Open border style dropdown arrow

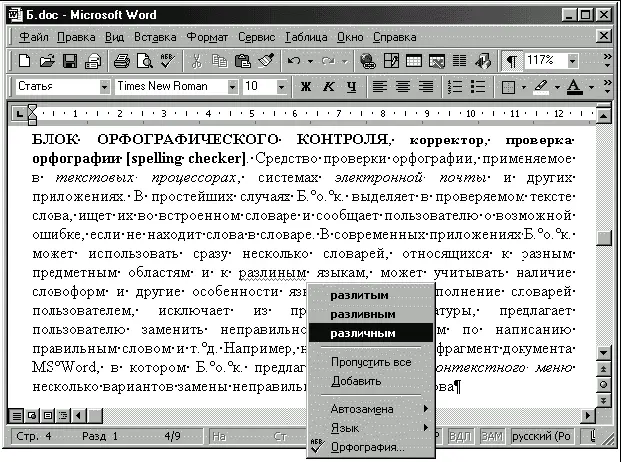coord(524,87)
